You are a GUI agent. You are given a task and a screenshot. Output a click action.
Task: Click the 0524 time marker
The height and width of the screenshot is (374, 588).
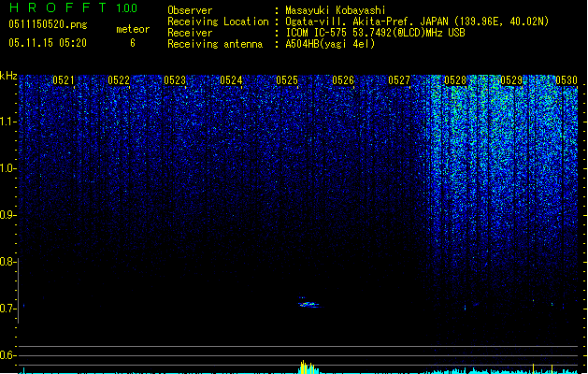231,80
